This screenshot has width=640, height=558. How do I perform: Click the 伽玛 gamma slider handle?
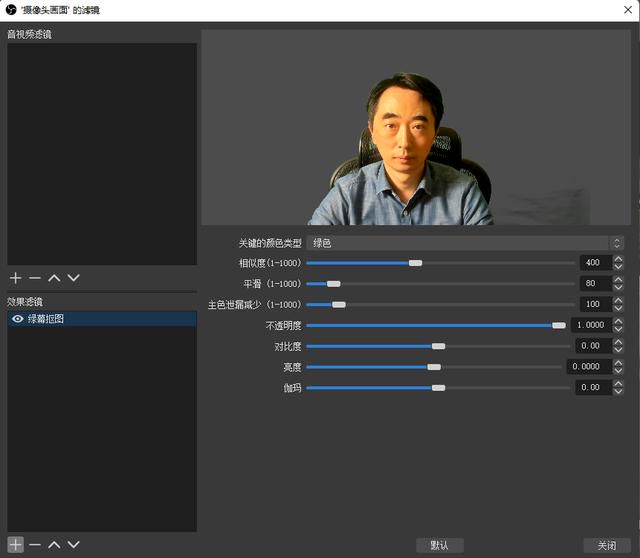pyautogui.click(x=438, y=388)
